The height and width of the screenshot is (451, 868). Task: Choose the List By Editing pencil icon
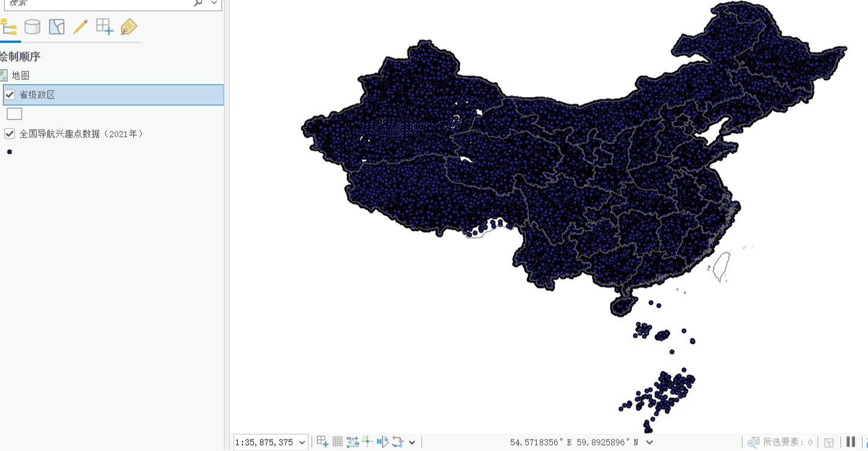click(x=80, y=27)
